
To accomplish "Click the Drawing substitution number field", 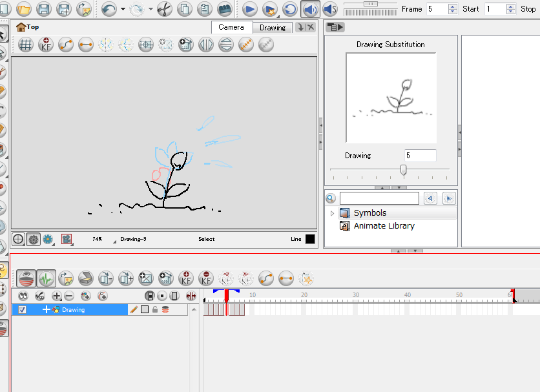I will [x=420, y=156].
